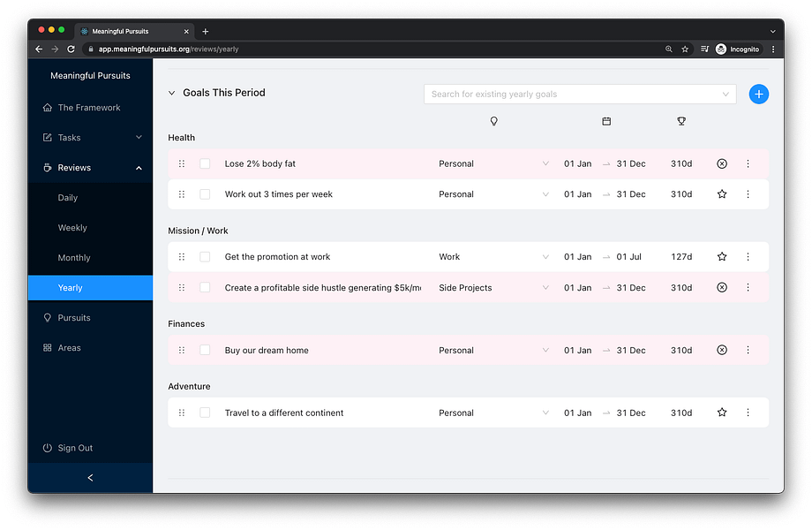Select the Yearly reviews item

(90, 288)
